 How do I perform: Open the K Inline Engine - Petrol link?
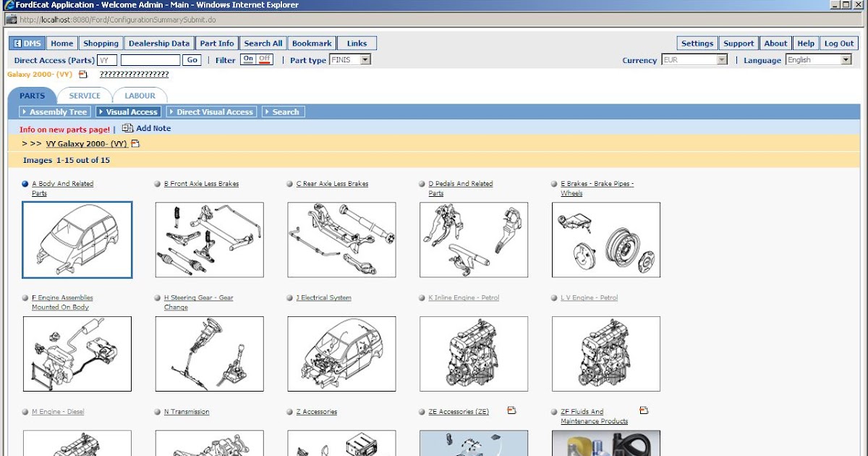point(464,298)
